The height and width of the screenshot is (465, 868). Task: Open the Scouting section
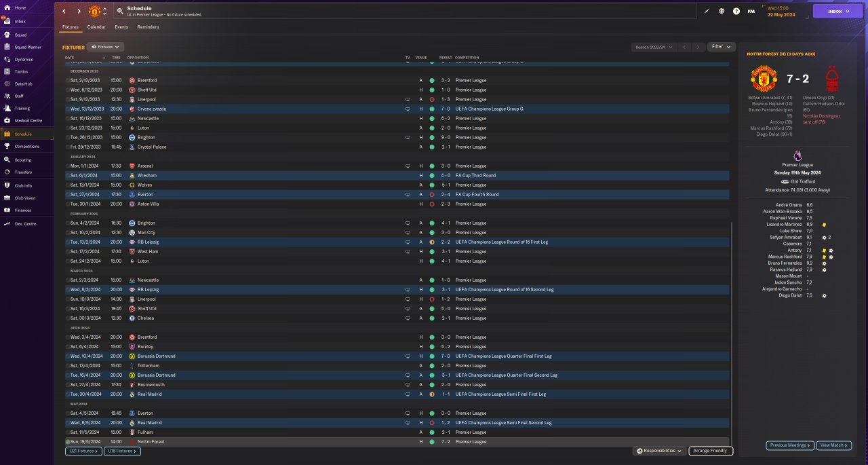point(23,160)
